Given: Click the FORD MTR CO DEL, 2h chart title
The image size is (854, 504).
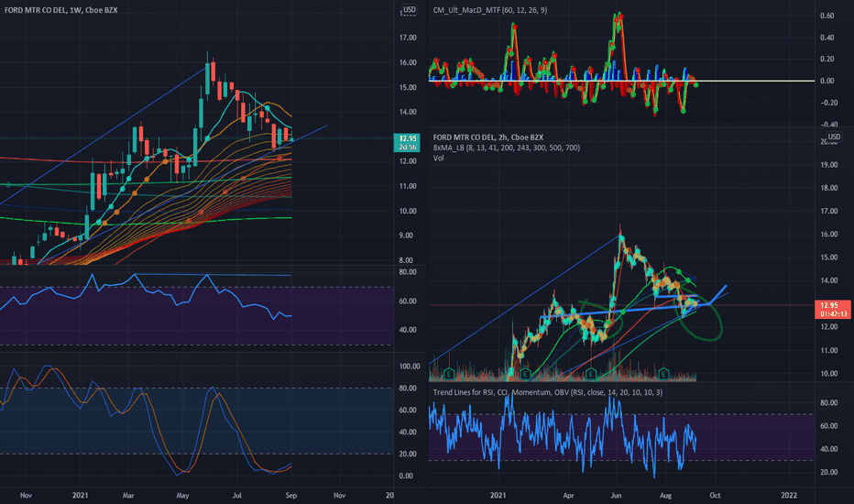Looking at the screenshot, I should [488, 137].
